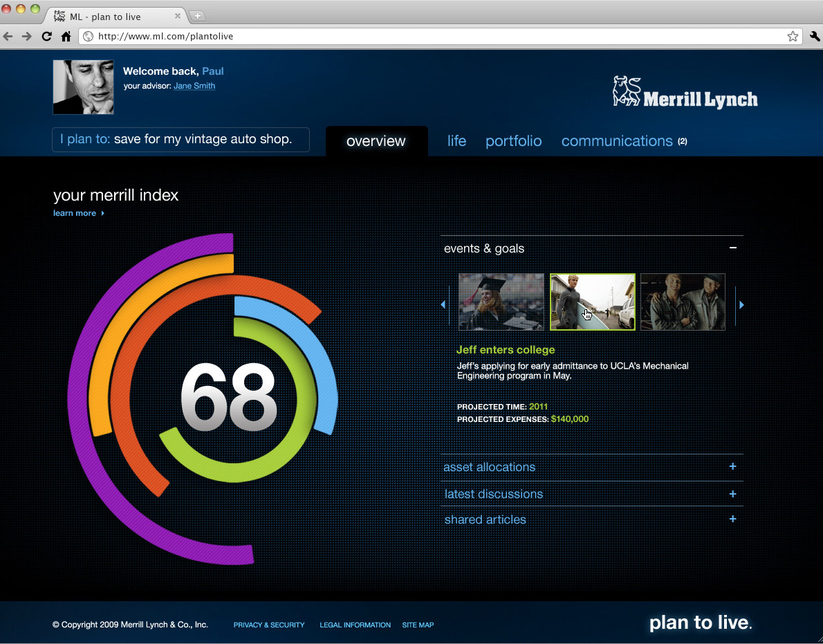Open the life tab
The height and width of the screenshot is (644, 823).
click(x=456, y=140)
